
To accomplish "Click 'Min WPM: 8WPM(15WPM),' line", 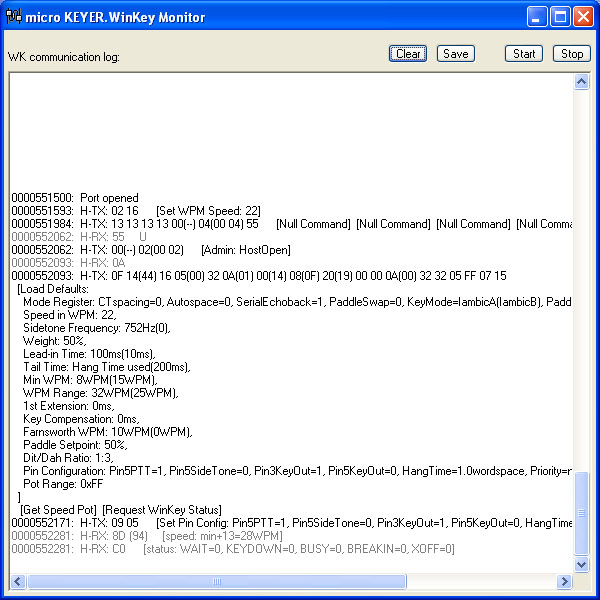I will 90,380.
